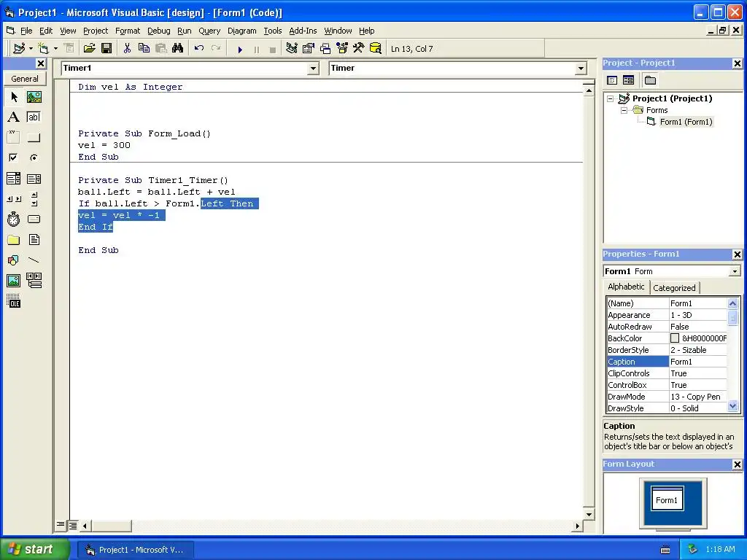Switch to the Categorized properties tab
Screen dimensions: 747x560
[x=674, y=288]
